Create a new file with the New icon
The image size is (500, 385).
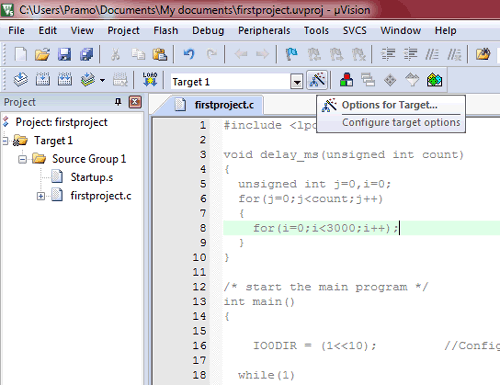pyautogui.click(x=21, y=54)
